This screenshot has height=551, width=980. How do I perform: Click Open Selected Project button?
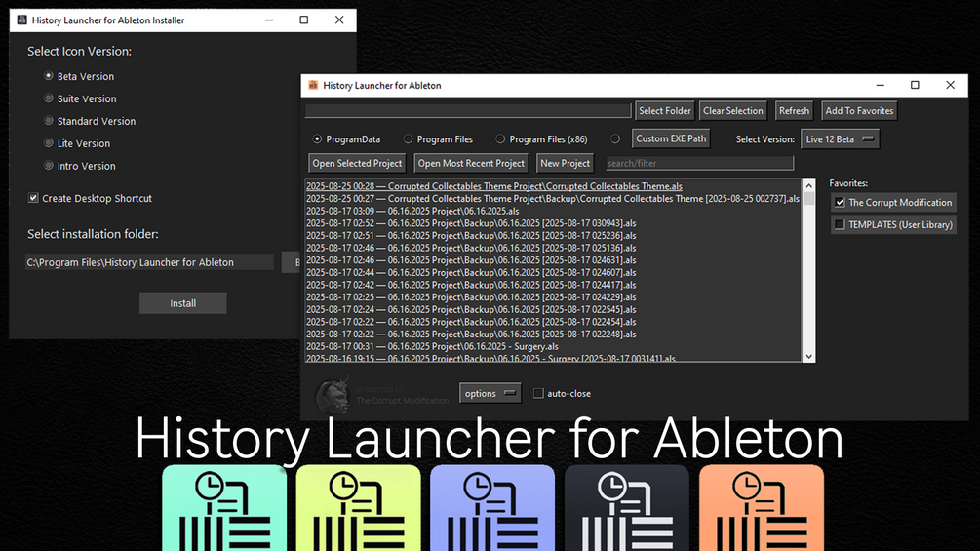tap(357, 163)
